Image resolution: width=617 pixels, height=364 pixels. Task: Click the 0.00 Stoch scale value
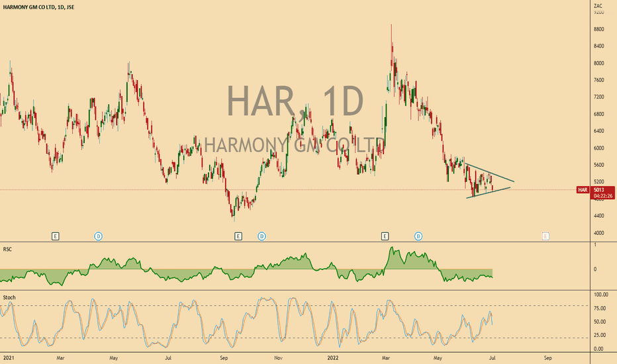tap(598, 349)
